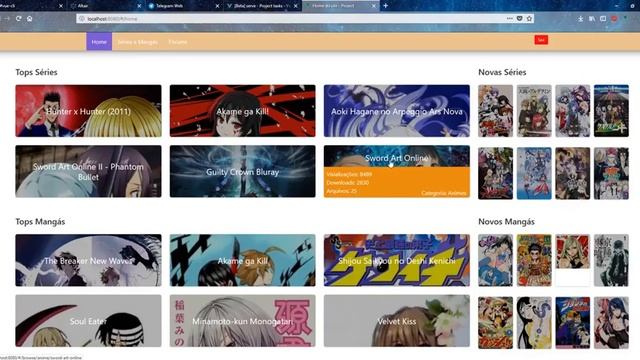
Task: Click the Novas Séries heading
Action: [x=502, y=72]
